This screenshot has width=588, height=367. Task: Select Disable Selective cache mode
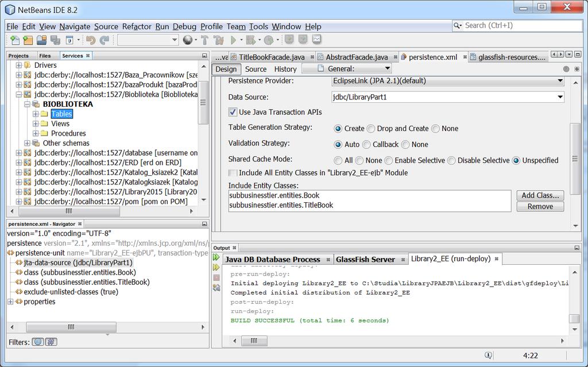pyautogui.click(x=451, y=161)
